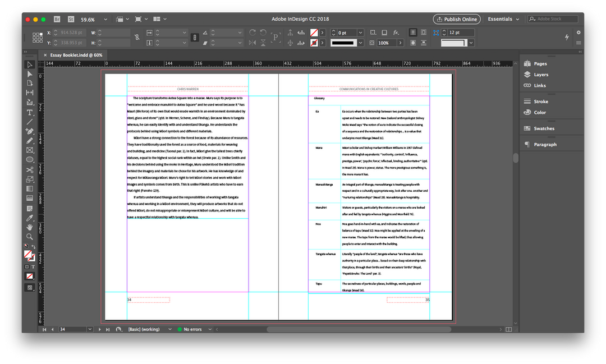Click the fill color swatch in toolbox

(28, 255)
